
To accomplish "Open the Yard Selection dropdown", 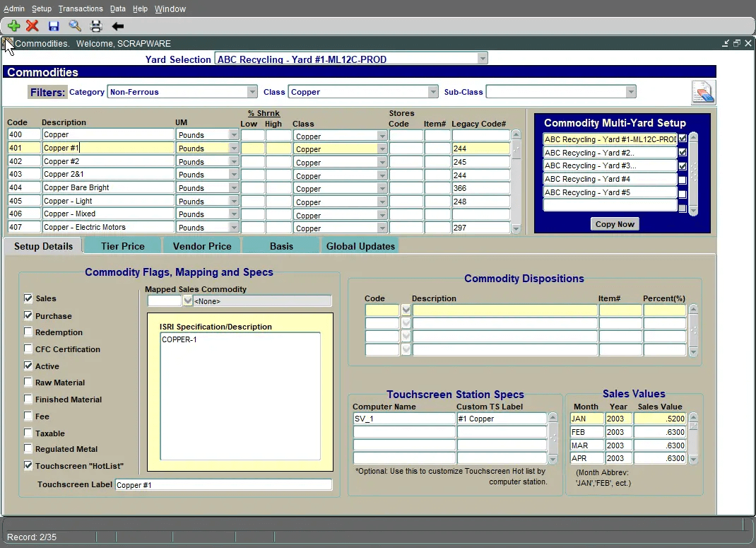I will [x=482, y=58].
